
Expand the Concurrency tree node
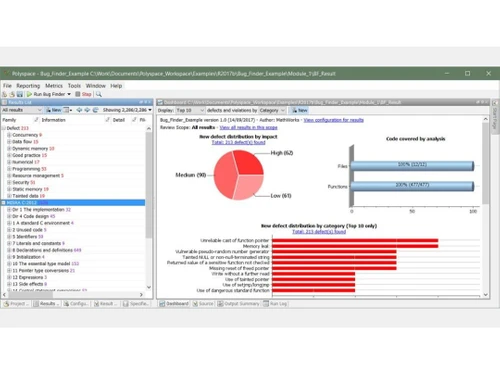[x=9, y=135]
